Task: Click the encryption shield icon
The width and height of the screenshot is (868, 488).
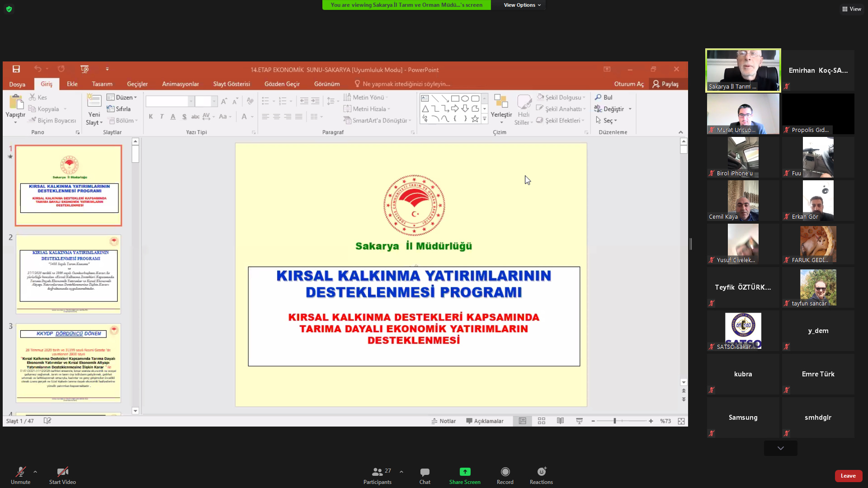Action: click(x=9, y=9)
